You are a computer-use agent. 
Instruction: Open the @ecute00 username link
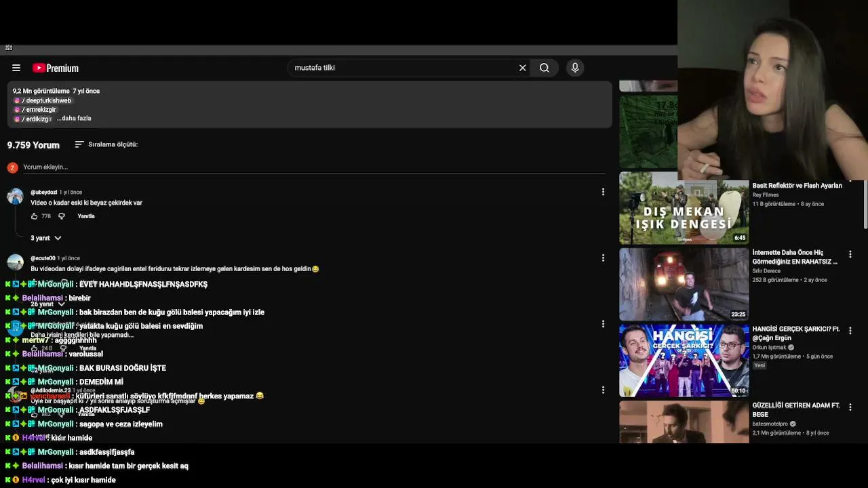pos(43,258)
